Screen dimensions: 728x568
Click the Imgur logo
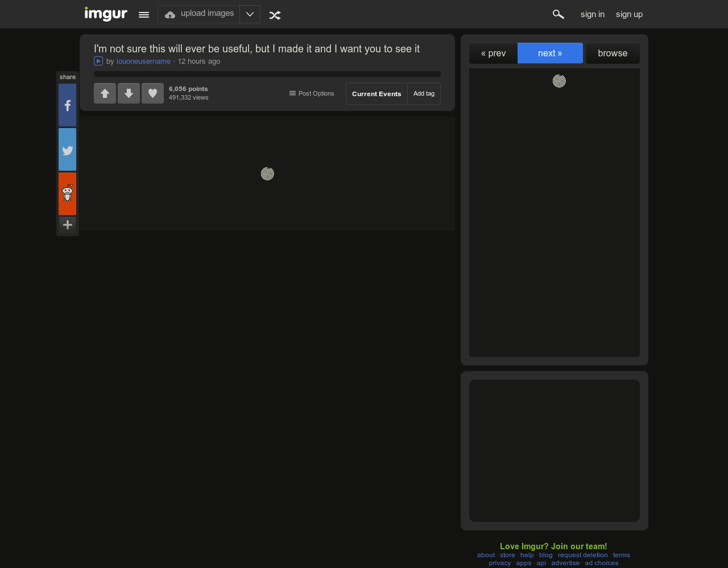(106, 14)
